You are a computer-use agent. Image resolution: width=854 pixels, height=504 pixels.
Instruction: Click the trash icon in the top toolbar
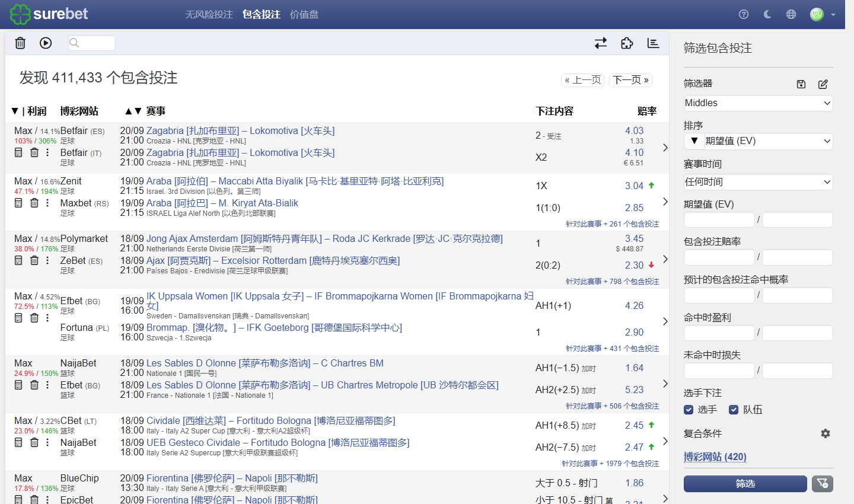click(x=20, y=43)
